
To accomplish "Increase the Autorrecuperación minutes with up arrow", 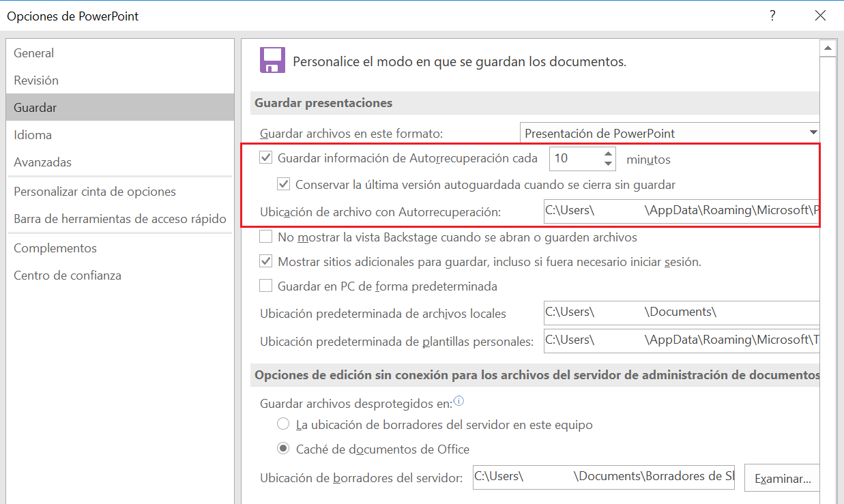I will coord(609,154).
